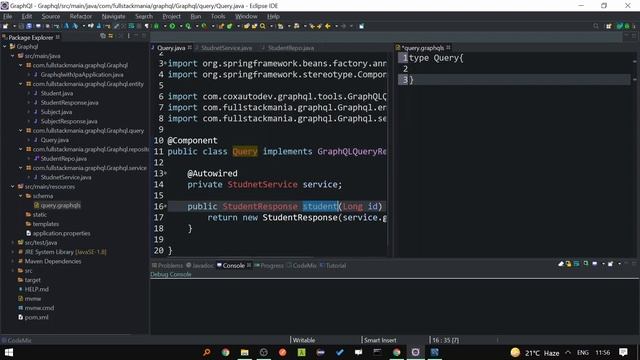Toggle Link with Editor in Package Explorer

tap(110, 36)
